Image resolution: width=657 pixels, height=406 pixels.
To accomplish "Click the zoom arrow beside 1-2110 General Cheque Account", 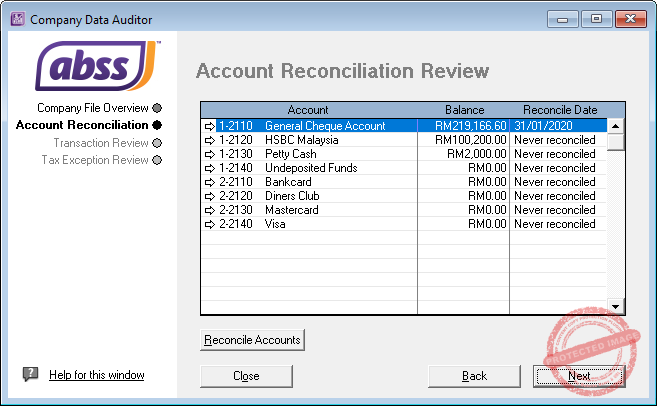I will 210,126.
